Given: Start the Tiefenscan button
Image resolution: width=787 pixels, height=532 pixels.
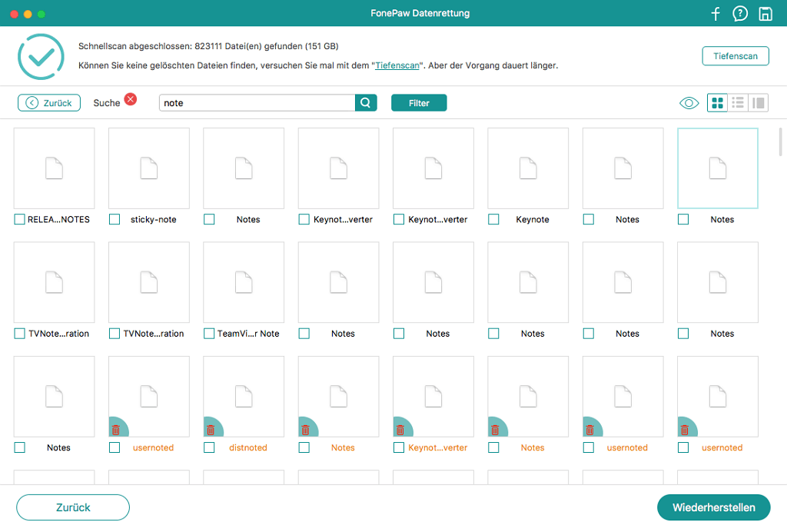Looking at the screenshot, I should point(736,55).
